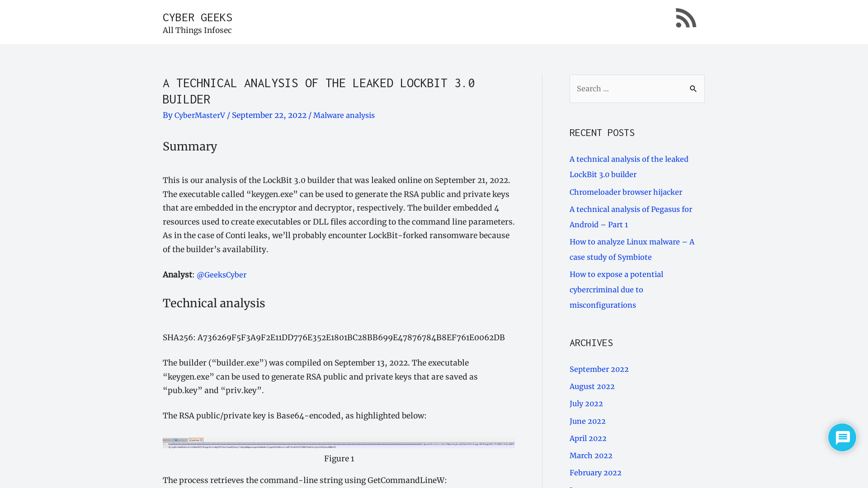Open the site's RSS feed icon
The height and width of the screenshot is (488, 868).
686,18
